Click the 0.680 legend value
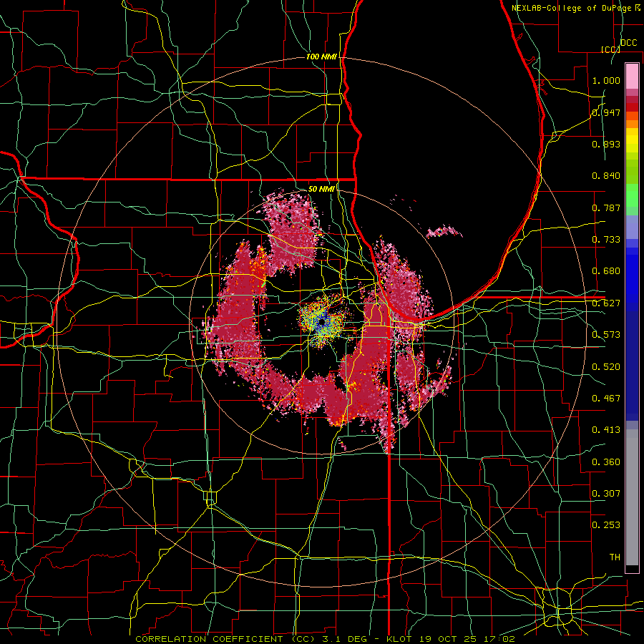This screenshot has height=644, width=644. [606, 271]
